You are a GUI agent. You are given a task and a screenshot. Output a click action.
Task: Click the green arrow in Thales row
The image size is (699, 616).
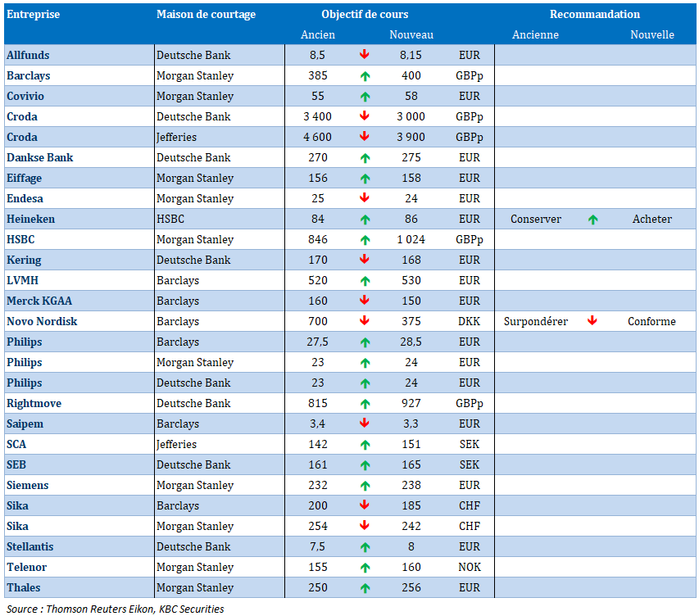[365, 588]
